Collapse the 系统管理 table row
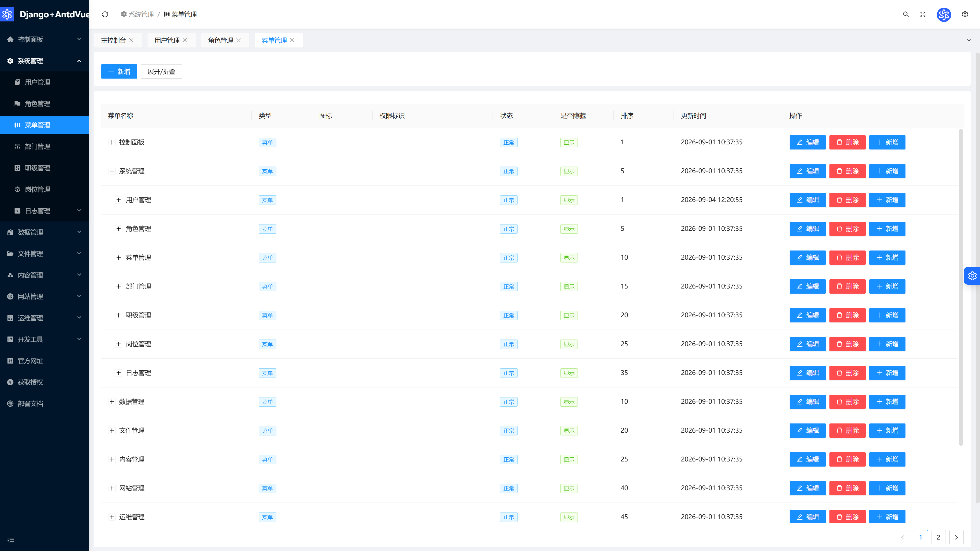Image resolution: width=980 pixels, height=551 pixels. click(112, 171)
